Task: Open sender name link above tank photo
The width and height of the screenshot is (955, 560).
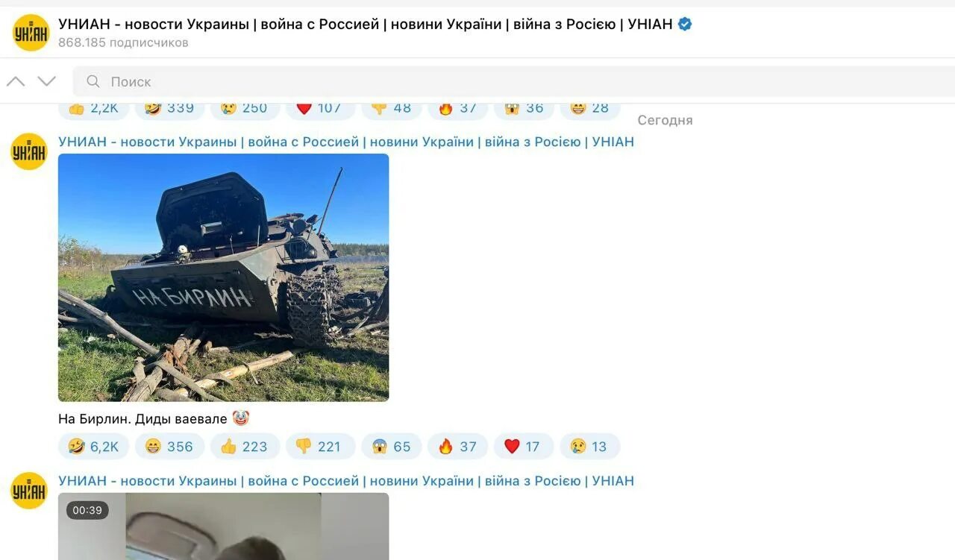Action: coord(346,142)
